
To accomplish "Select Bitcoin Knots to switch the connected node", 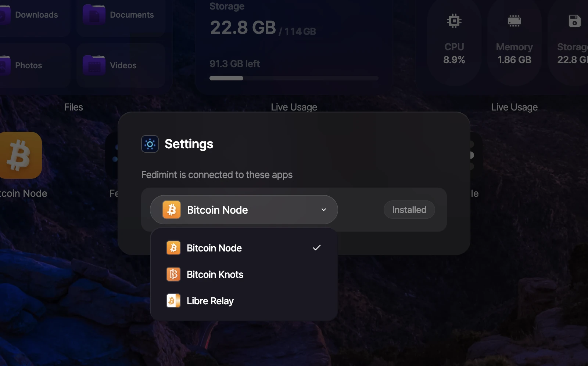I will [215, 274].
